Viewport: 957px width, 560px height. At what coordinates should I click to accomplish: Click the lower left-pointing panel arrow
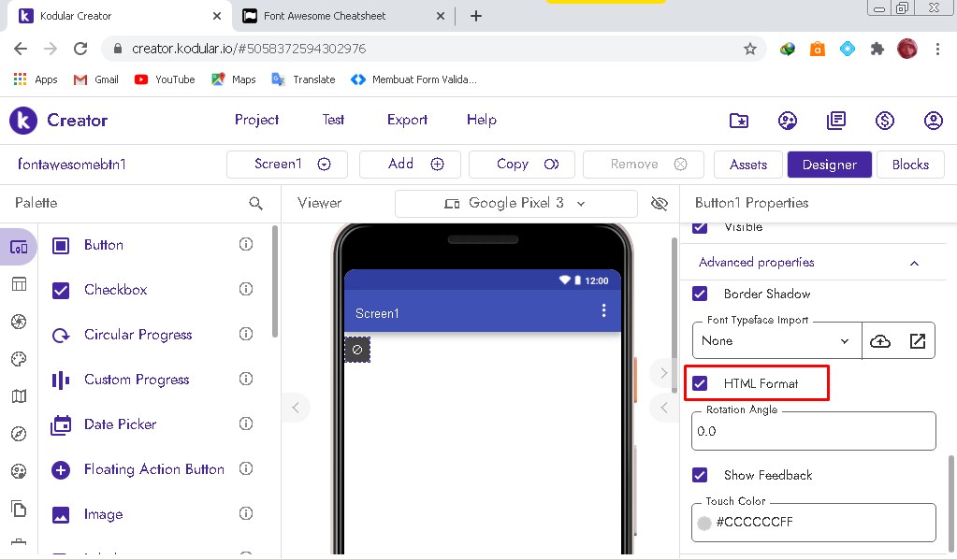(663, 408)
